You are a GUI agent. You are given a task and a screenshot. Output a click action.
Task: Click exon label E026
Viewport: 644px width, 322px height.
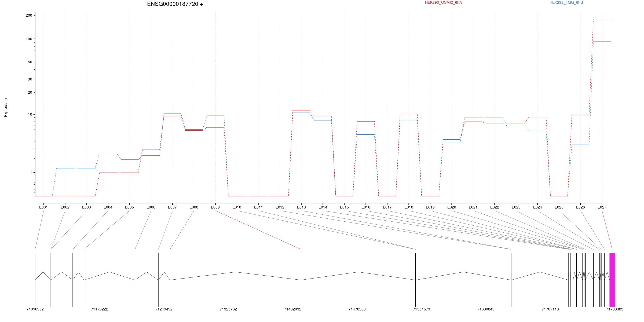click(580, 207)
